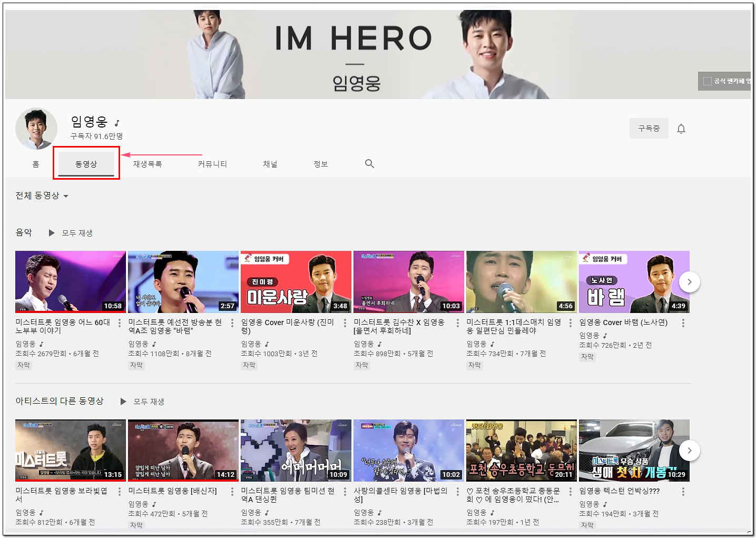Click the 공식 팬카페 banner link
The image size is (756, 538).
coord(724,81)
